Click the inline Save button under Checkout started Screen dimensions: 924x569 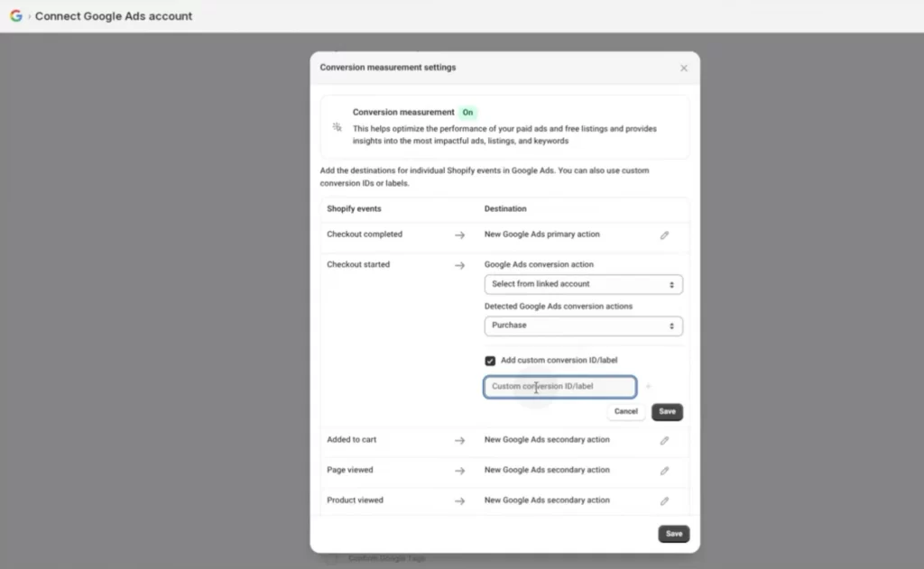667,411
